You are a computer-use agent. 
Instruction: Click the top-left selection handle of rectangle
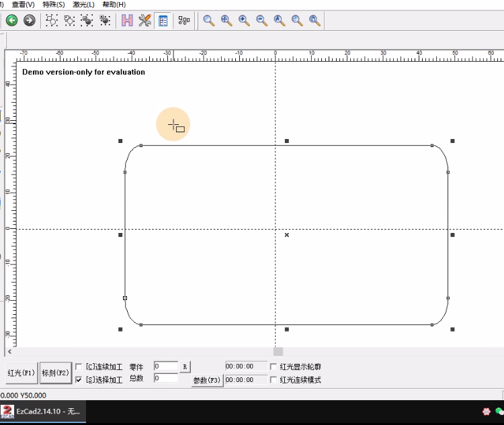click(120, 141)
